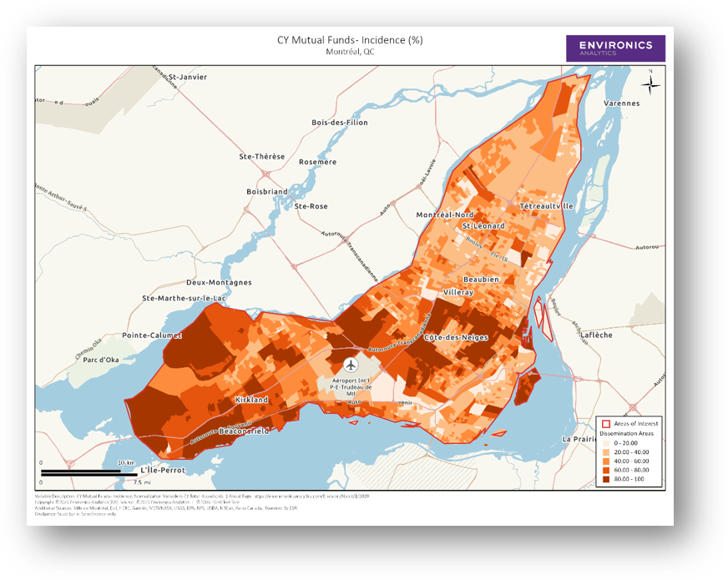Click the 'Pointe-Calumet' map label
The image size is (728, 580).
[152, 335]
